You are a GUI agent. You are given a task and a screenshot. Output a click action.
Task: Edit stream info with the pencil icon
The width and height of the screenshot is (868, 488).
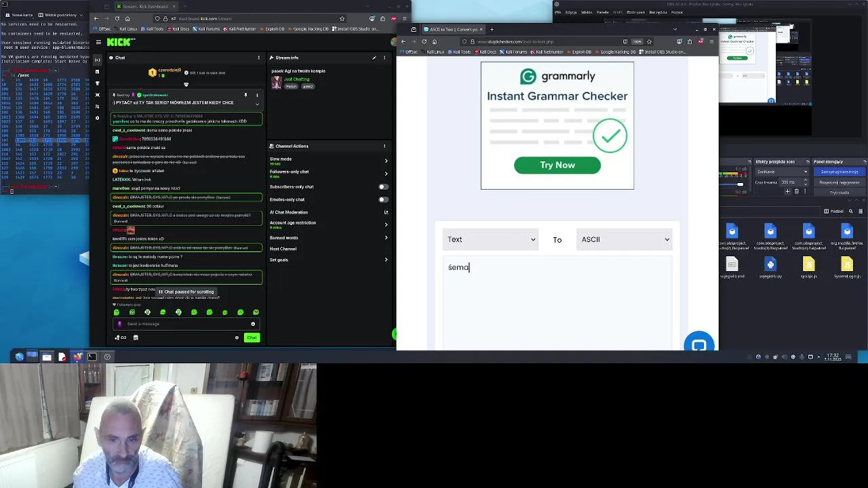pyautogui.click(x=374, y=58)
